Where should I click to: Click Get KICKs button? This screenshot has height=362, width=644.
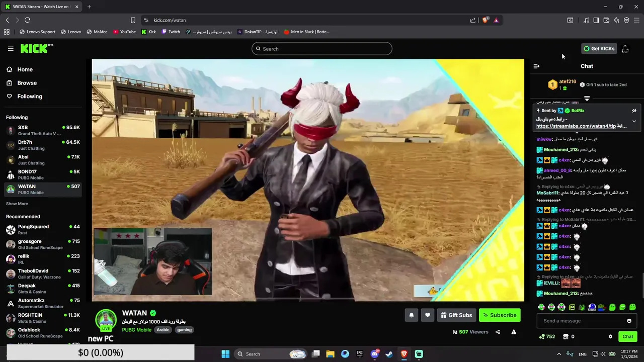pos(599,49)
